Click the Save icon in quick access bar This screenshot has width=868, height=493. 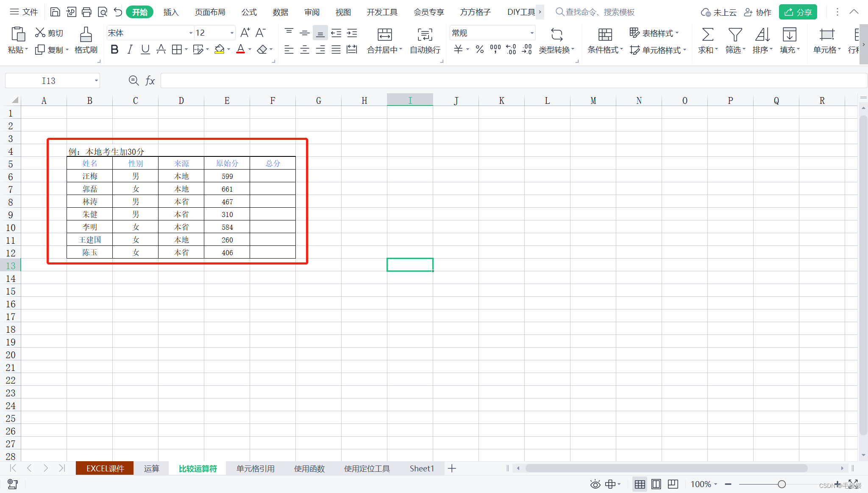coord(55,12)
